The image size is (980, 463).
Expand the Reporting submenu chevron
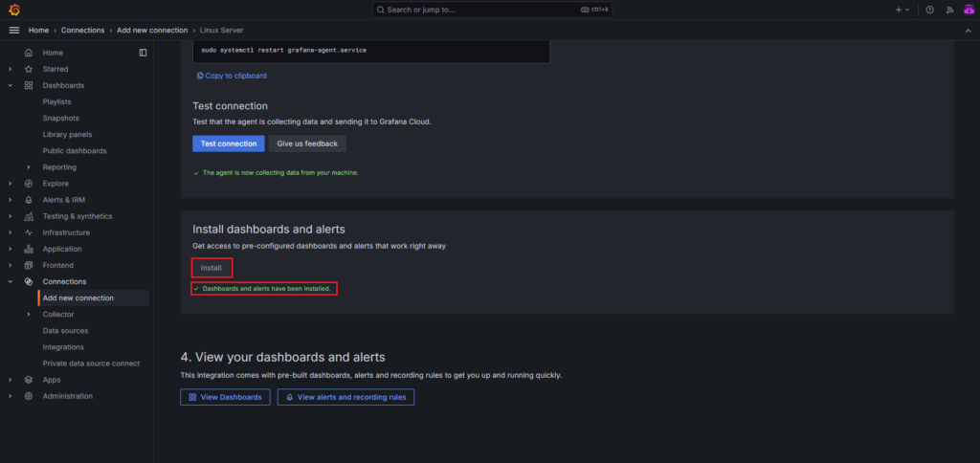point(29,167)
